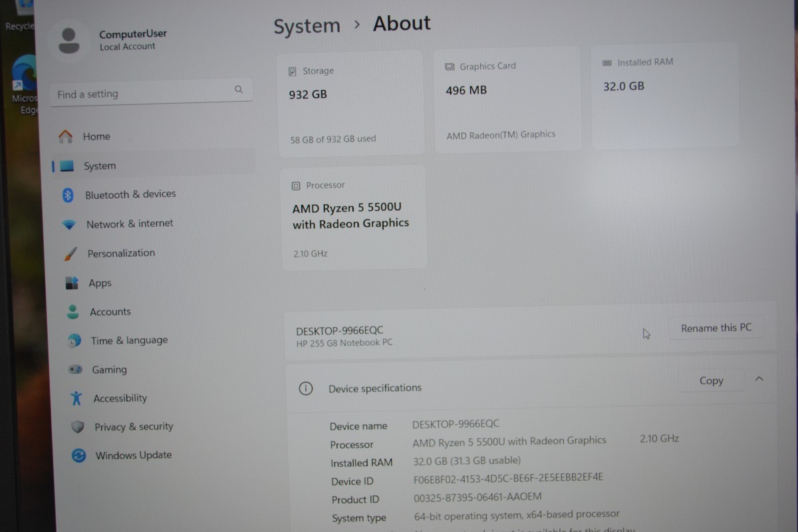Click the Apps icon in sidebar
This screenshot has height=532, width=798.
72,283
